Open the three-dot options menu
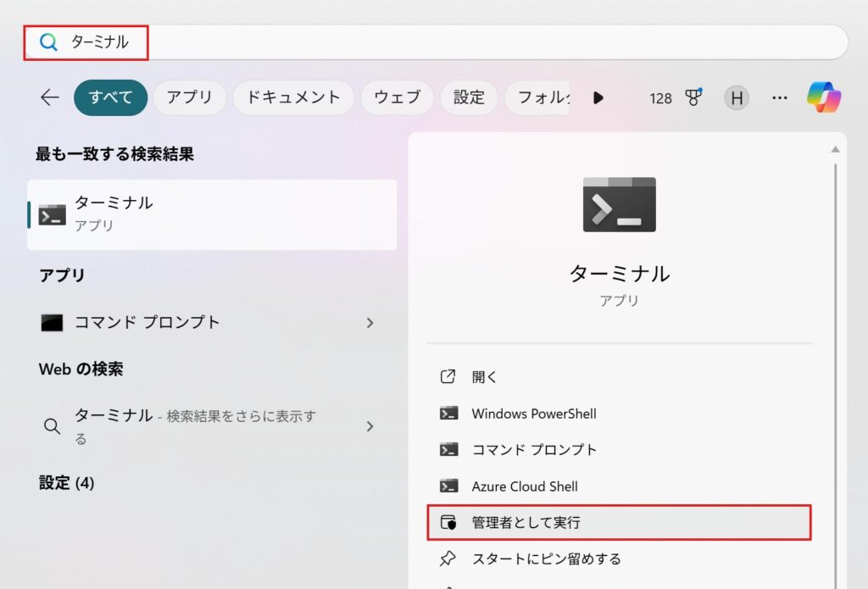The height and width of the screenshot is (589, 868). pyautogui.click(x=780, y=98)
